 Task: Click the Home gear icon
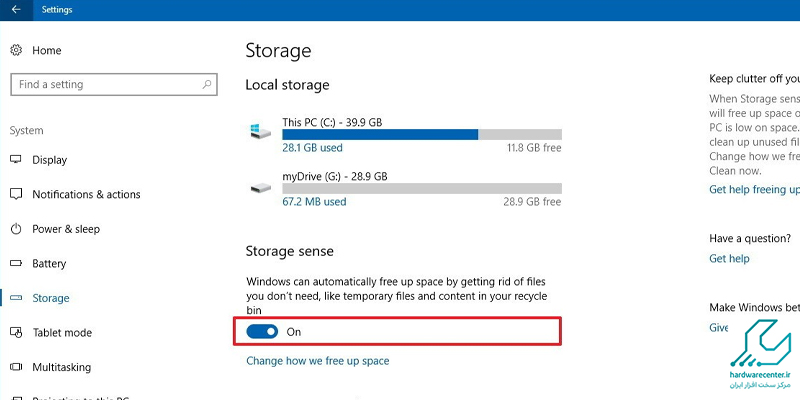tap(16, 50)
